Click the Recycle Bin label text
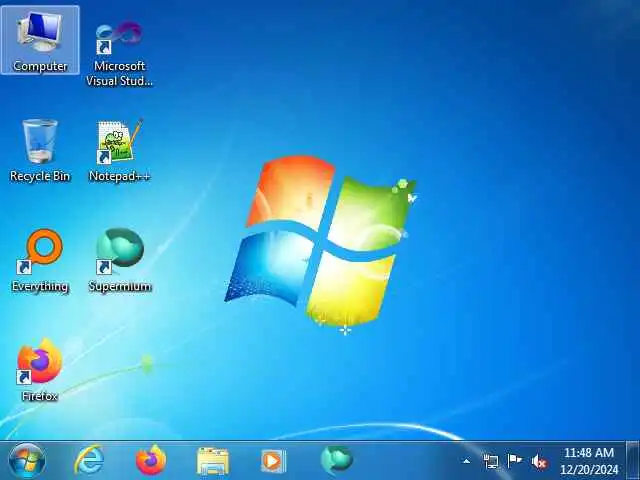The height and width of the screenshot is (480, 640). point(40,176)
